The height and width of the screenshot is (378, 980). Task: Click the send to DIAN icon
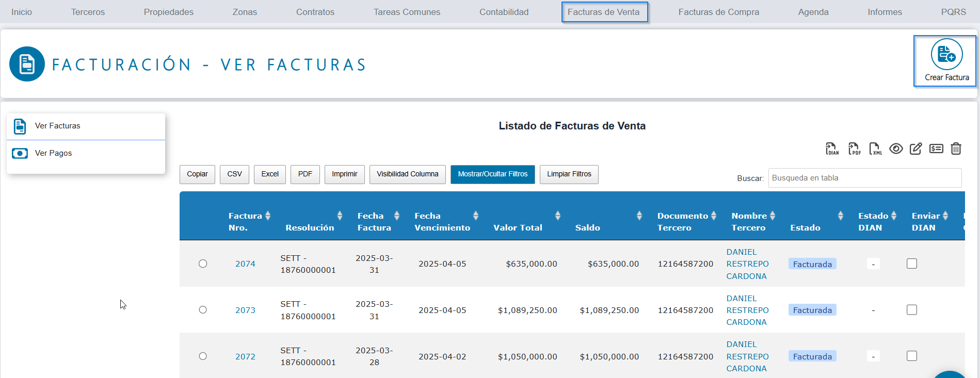click(x=832, y=149)
